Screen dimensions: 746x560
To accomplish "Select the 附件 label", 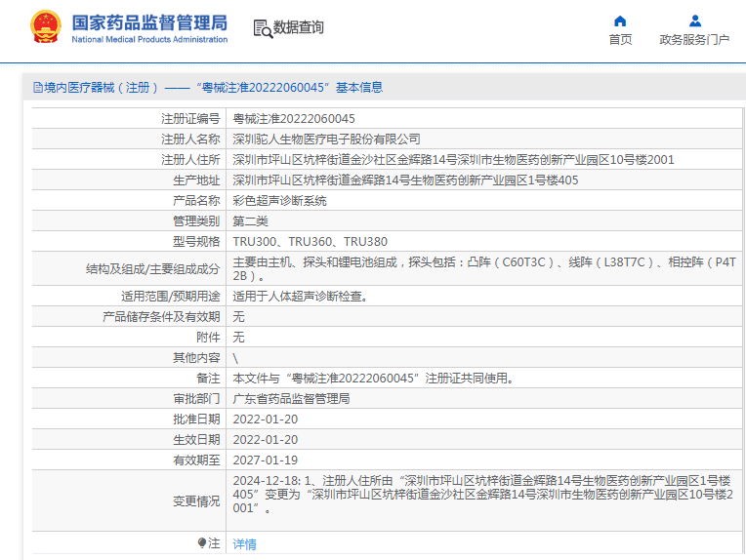I will 208,337.
